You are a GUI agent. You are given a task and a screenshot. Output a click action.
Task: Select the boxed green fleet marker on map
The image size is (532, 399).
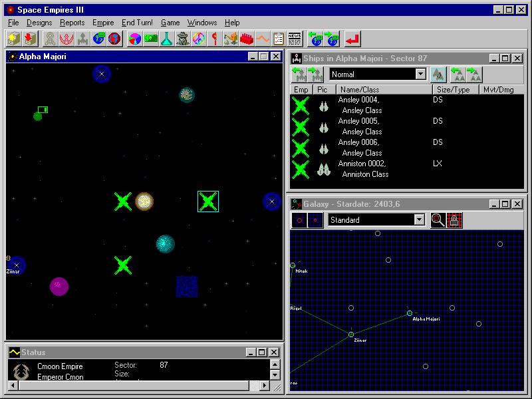click(208, 201)
